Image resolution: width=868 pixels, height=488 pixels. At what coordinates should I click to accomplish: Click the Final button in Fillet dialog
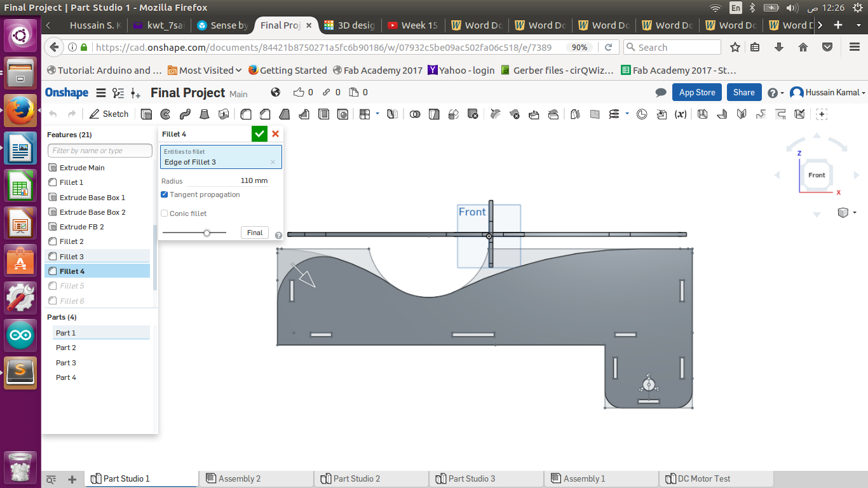pos(255,233)
